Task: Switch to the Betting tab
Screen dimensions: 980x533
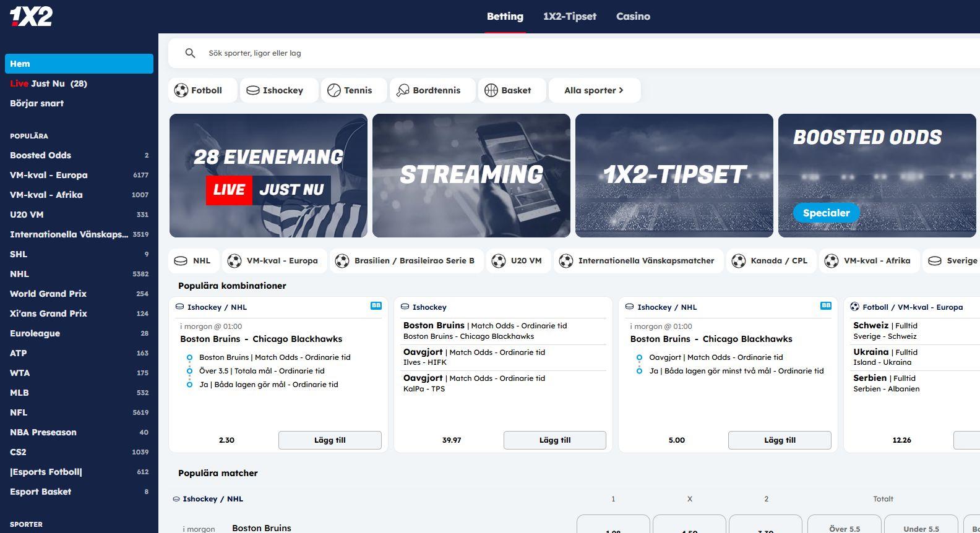Action: 505,17
